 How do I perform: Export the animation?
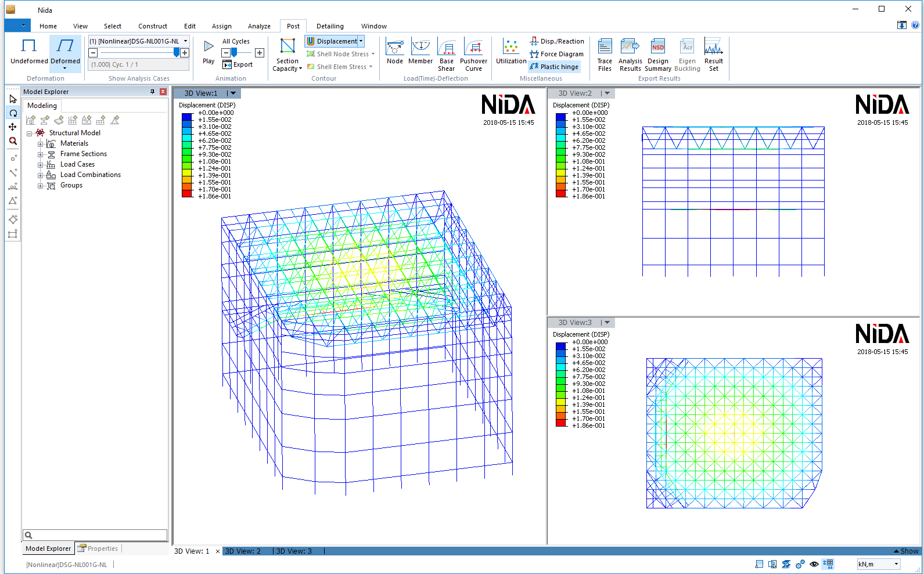tap(238, 64)
